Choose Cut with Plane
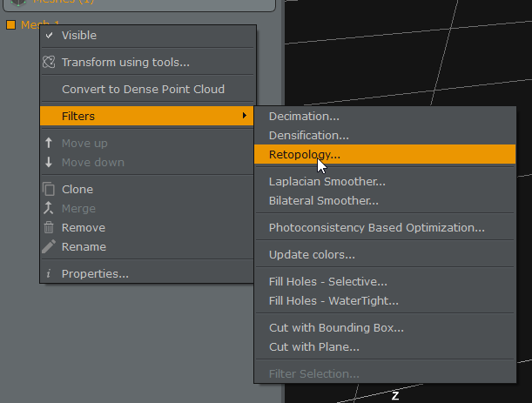The width and height of the screenshot is (532, 403). pyautogui.click(x=385, y=346)
